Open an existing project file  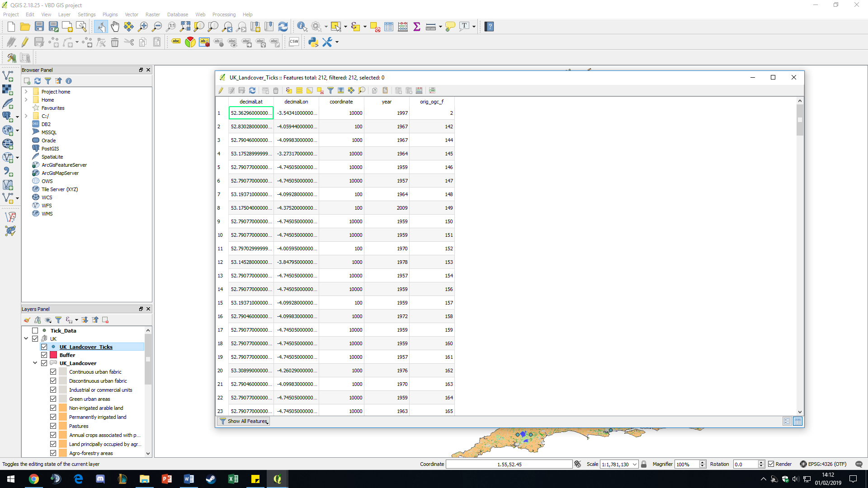[x=25, y=27]
